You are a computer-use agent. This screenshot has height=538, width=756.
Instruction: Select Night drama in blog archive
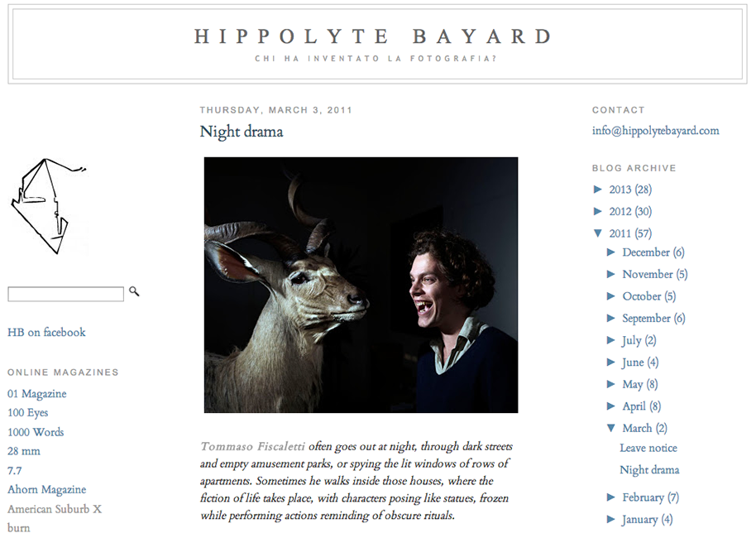tap(649, 469)
